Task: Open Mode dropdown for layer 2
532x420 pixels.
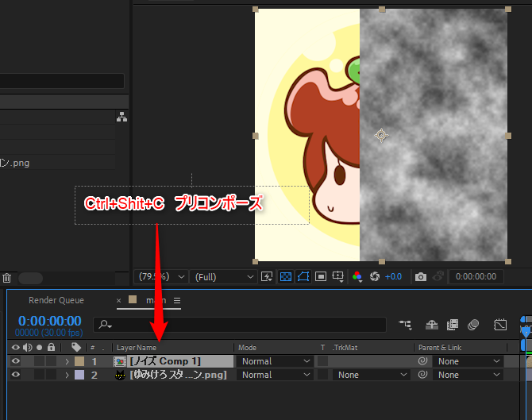Action: point(276,375)
